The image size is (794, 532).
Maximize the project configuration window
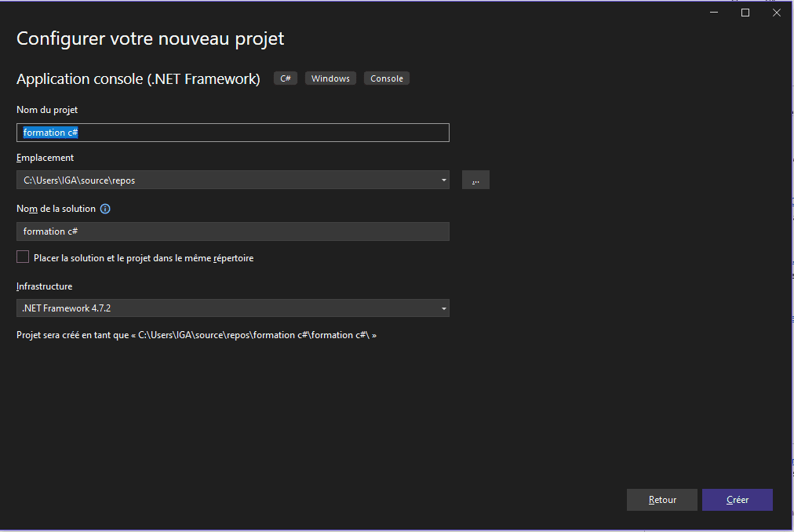[x=745, y=13]
